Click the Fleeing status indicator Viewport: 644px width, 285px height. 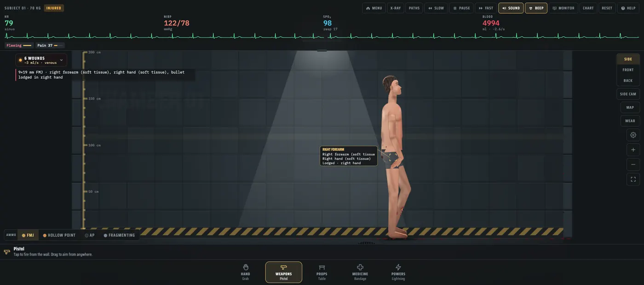19,46
